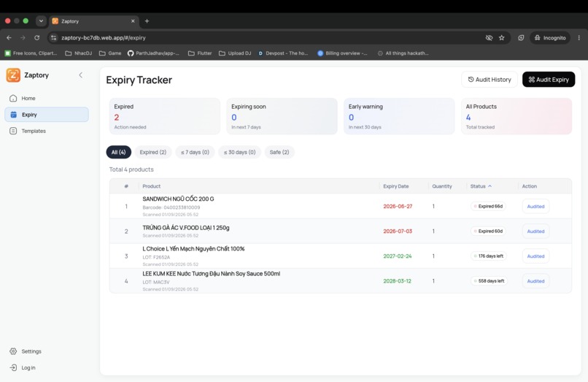This screenshot has width=588, height=382.
Task: Click the browser forward arrow
Action: coord(23,37)
